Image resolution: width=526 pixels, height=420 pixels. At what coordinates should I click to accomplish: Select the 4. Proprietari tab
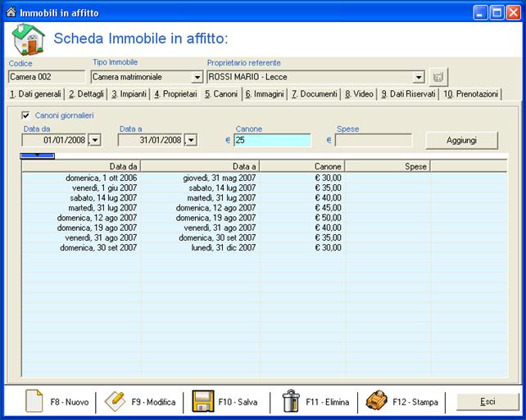175,94
